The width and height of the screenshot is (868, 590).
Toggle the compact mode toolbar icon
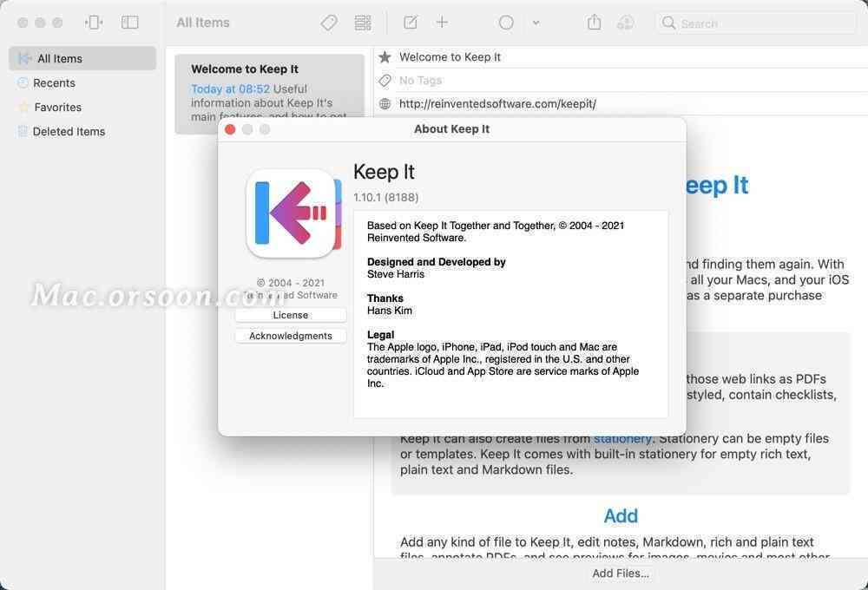coord(94,23)
